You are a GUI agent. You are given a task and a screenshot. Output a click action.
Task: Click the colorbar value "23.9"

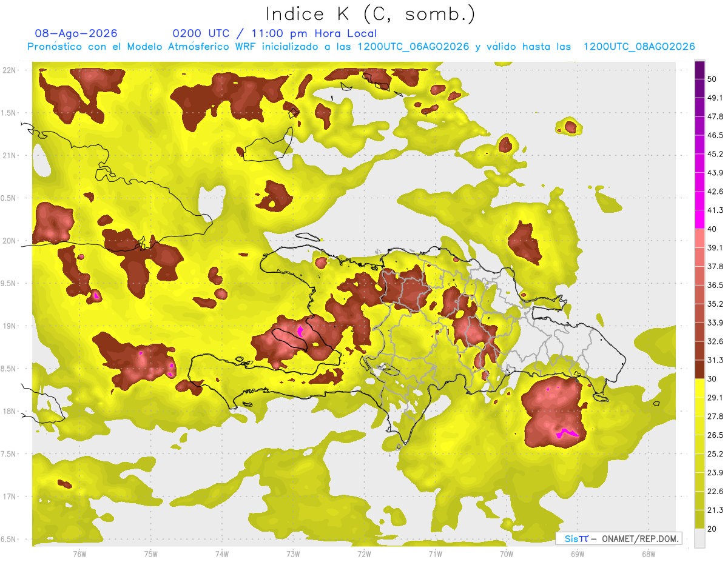715,472
